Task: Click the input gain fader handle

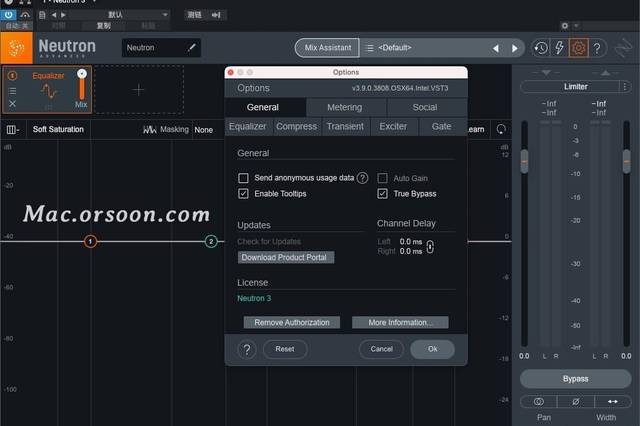Action: coord(524,162)
